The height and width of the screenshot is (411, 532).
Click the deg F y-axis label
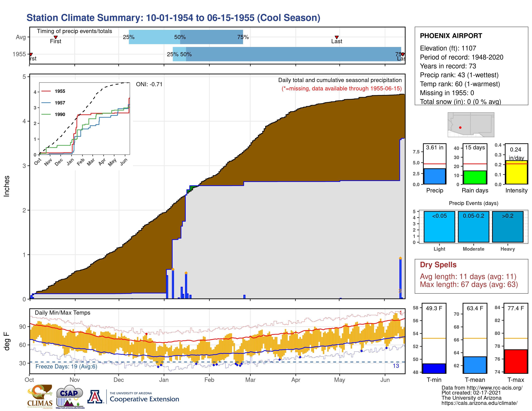tap(7, 341)
